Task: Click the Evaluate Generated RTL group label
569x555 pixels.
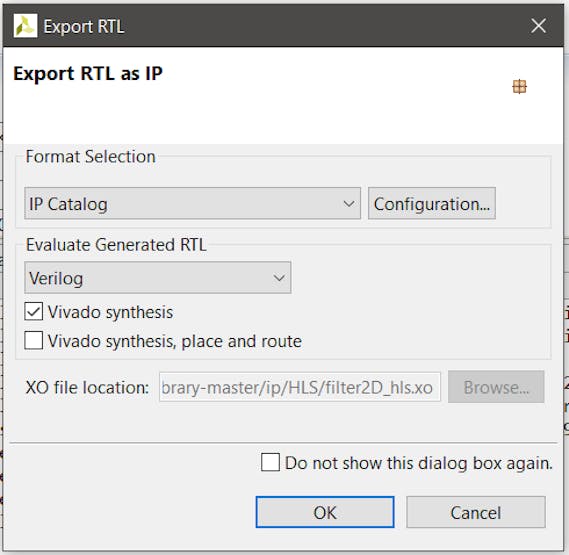Action: 116,245
